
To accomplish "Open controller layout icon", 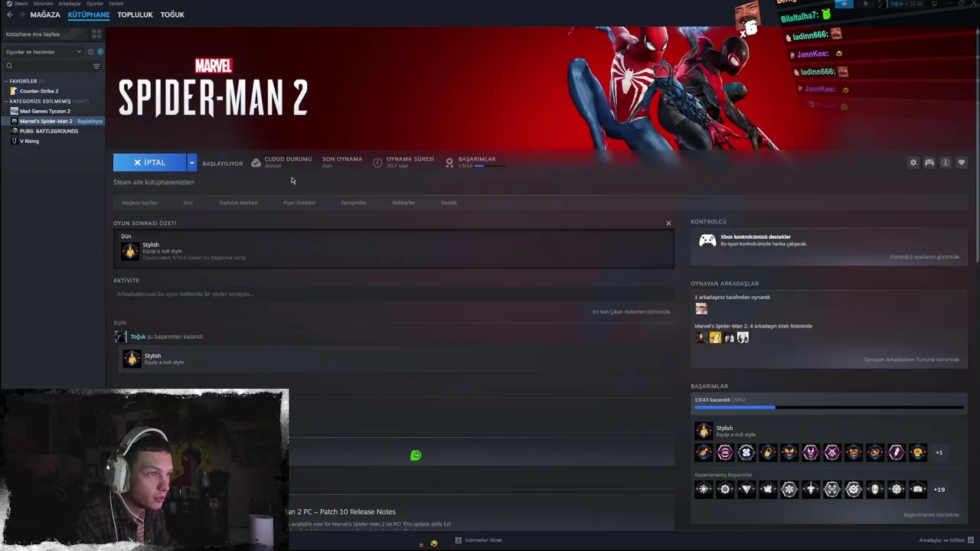I will point(929,162).
